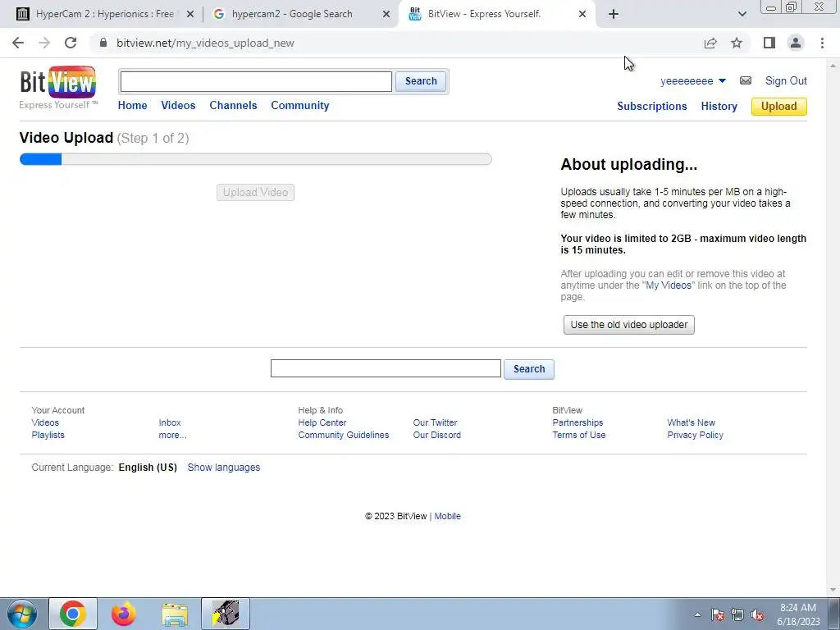The width and height of the screenshot is (840, 630).
Task: Open the Videos navigation item
Action: pyautogui.click(x=178, y=106)
